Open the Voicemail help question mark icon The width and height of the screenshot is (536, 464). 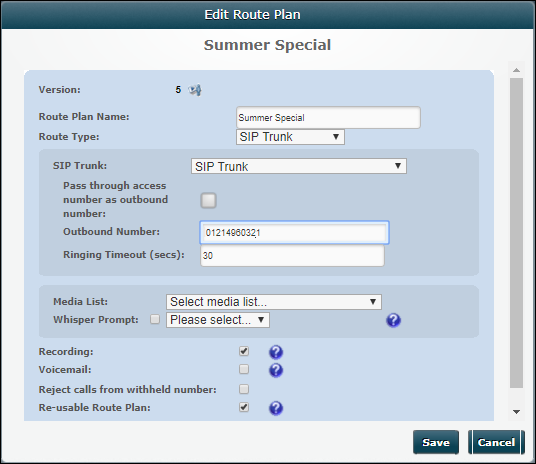click(276, 370)
